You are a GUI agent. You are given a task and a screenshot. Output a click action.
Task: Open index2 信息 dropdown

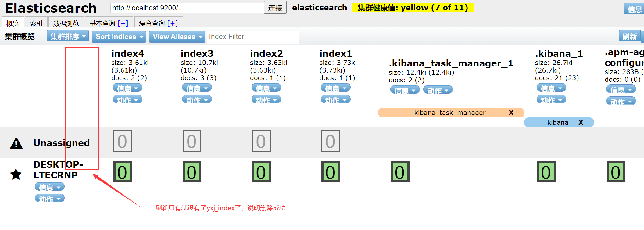pos(266,88)
